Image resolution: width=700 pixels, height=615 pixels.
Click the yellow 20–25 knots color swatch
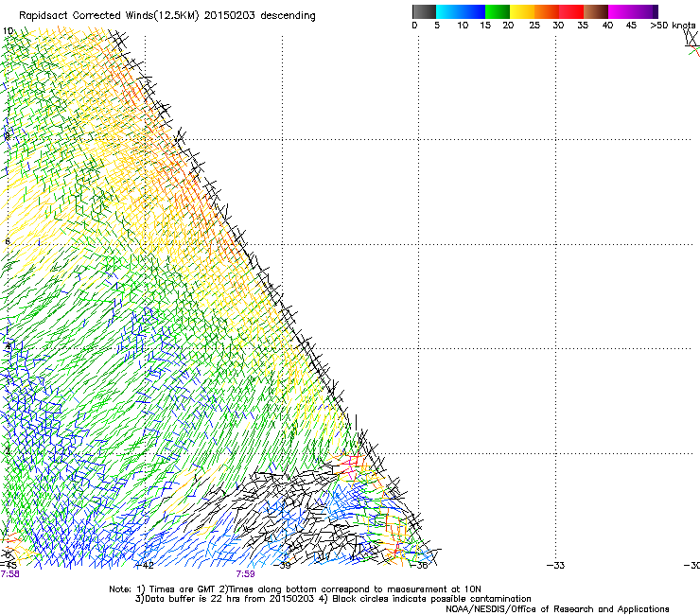coord(522,11)
